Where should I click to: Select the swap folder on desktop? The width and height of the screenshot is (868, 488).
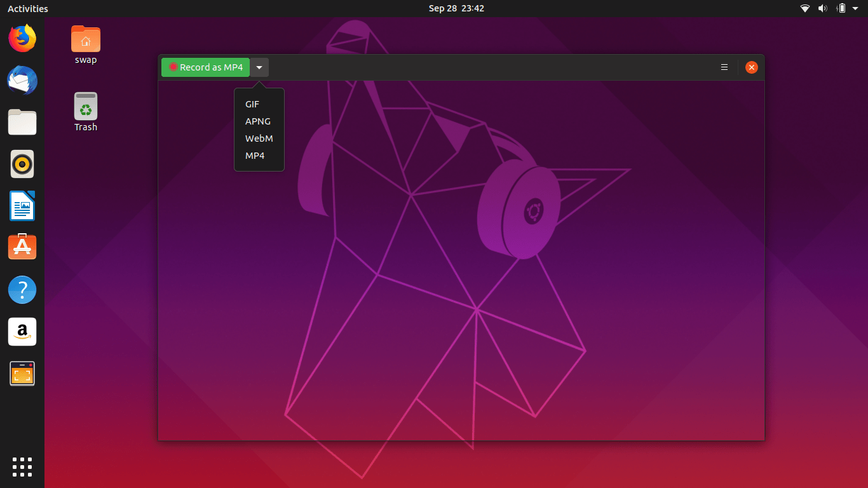86,45
